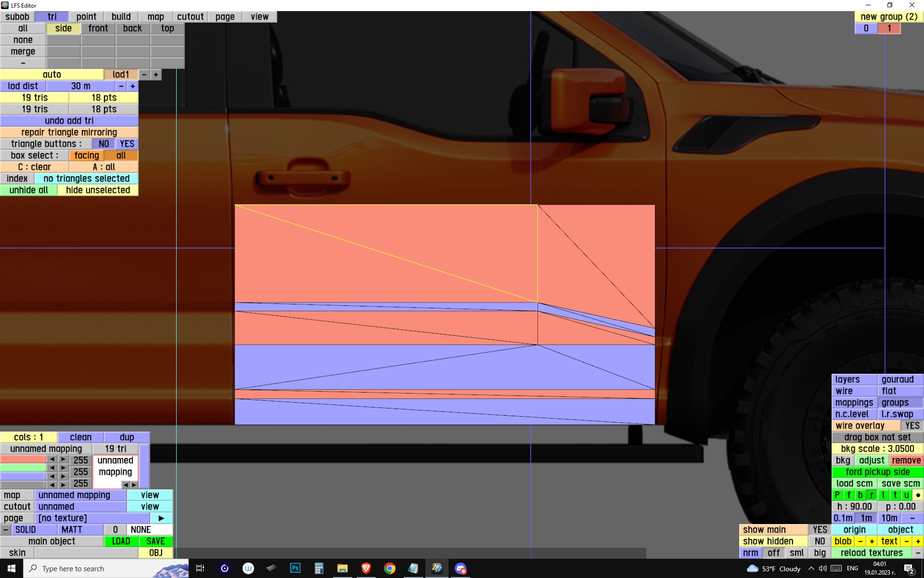Viewport: 924px width, 578px height.
Task: Increase green value with right arrow
Action: (63, 468)
